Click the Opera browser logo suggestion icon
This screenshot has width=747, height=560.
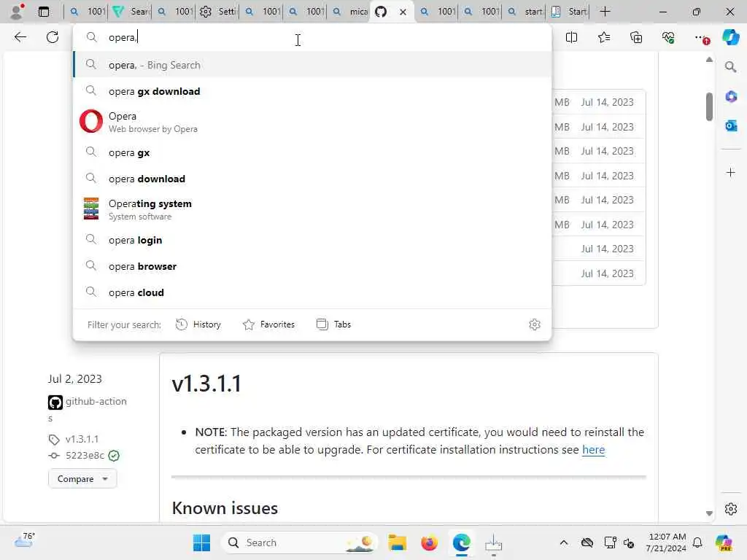click(91, 122)
